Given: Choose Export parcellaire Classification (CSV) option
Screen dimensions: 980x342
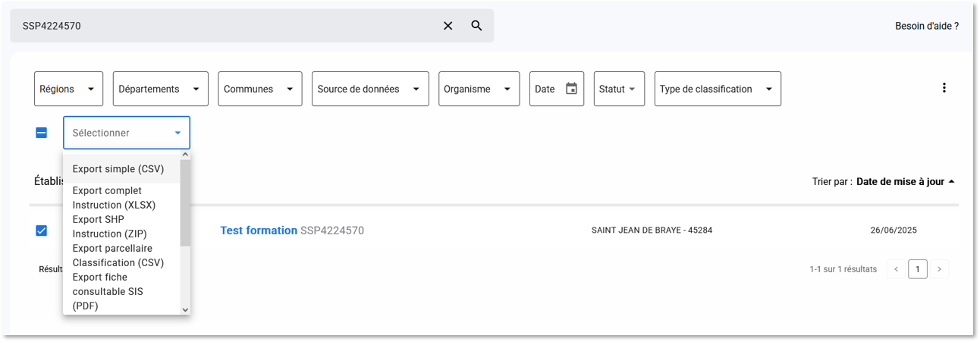Looking at the screenshot, I should (121, 256).
